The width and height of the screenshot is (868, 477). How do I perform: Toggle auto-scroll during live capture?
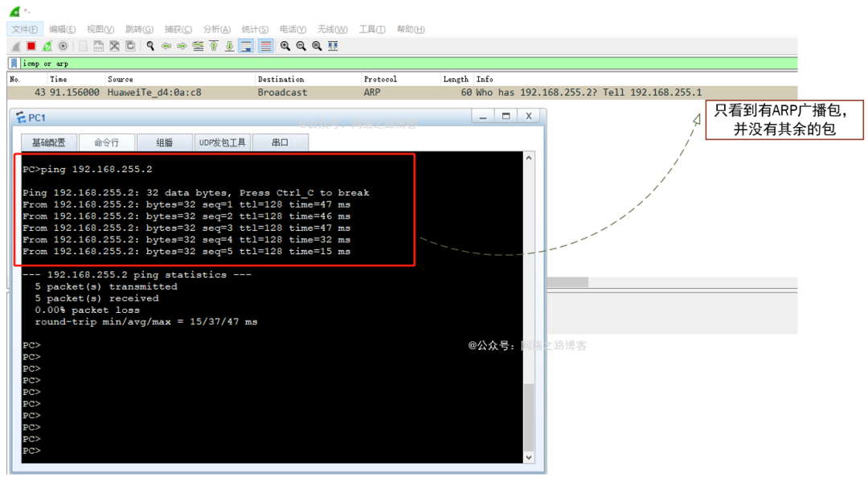(246, 46)
